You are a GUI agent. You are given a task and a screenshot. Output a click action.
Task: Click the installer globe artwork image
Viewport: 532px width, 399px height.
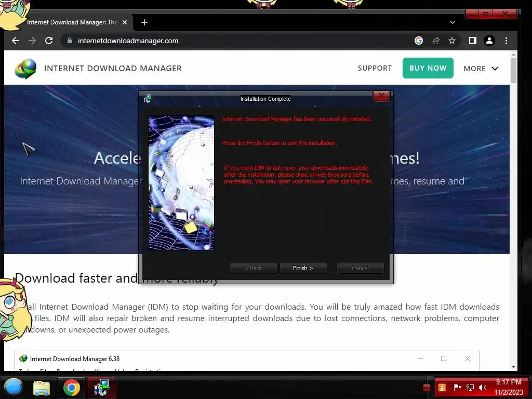coord(181,183)
